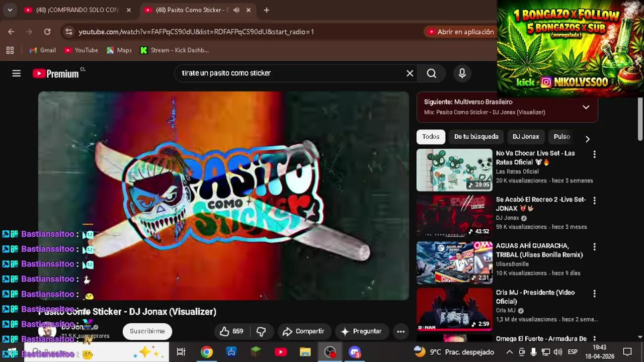Select the Pulso filter chip

(562, 137)
